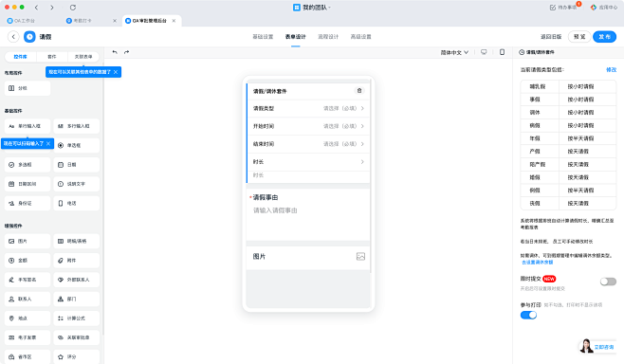The height and width of the screenshot is (364, 624).
Task: Add the 金额 amount widget
Action: pos(28,260)
